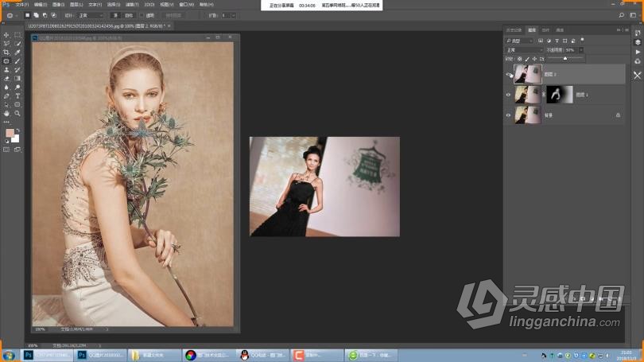Select the Blur tool
644x362 pixels.
tap(6, 87)
